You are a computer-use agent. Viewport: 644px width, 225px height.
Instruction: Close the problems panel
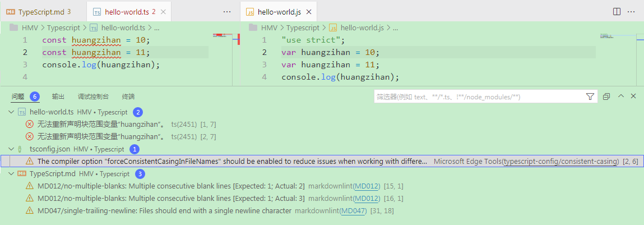tap(633, 97)
